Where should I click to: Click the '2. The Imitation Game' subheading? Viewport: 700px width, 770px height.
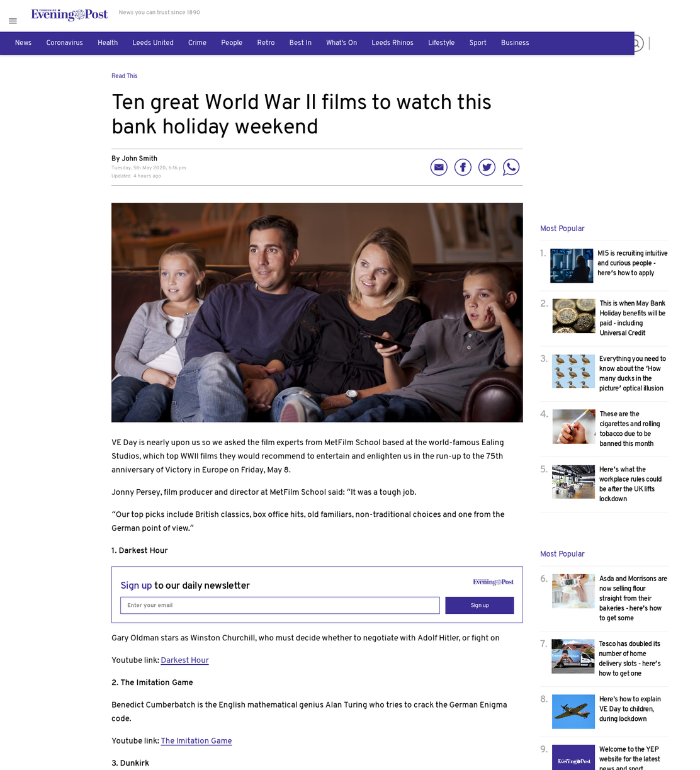click(152, 682)
